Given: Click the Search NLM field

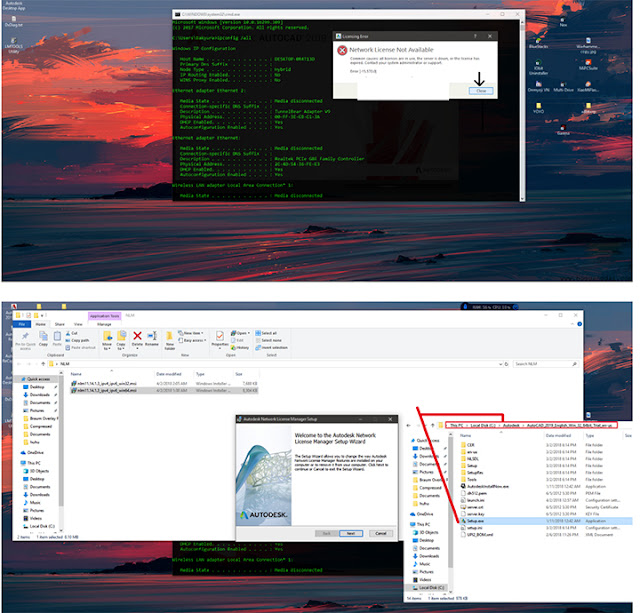Looking at the screenshot, I should [x=545, y=364].
